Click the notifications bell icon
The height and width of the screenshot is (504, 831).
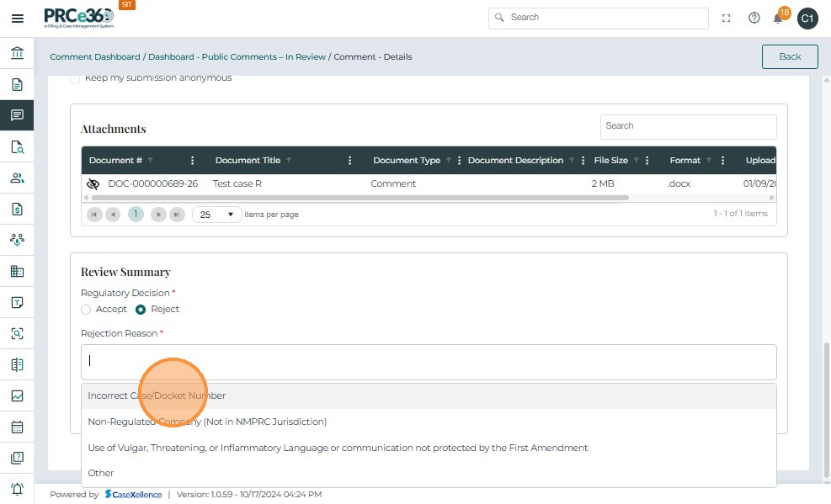(x=778, y=19)
